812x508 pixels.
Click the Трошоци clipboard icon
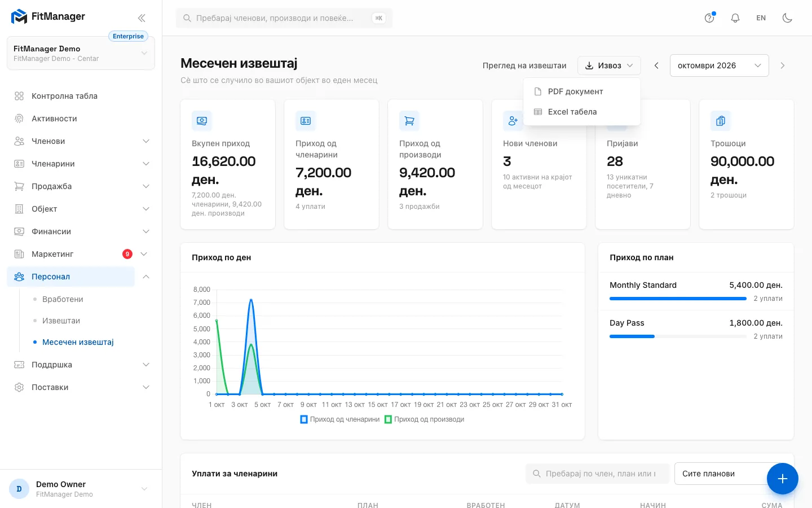[721, 121]
